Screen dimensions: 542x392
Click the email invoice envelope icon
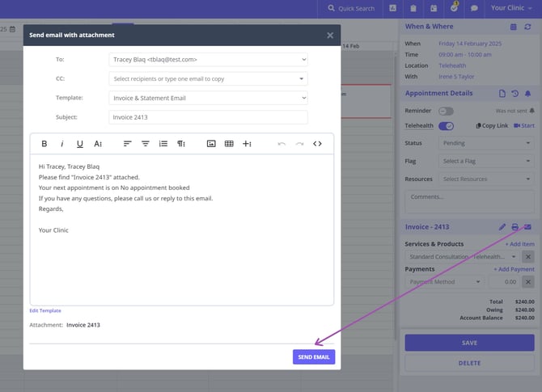click(x=527, y=227)
